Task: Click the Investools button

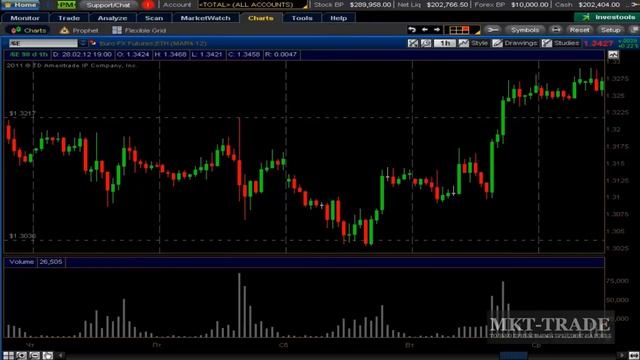Action: pyautogui.click(x=607, y=17)
